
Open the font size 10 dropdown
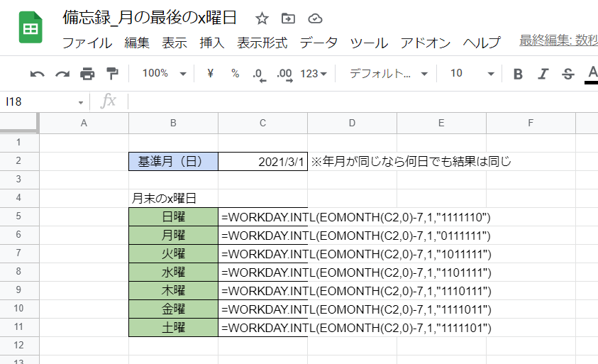pos(472,73)
